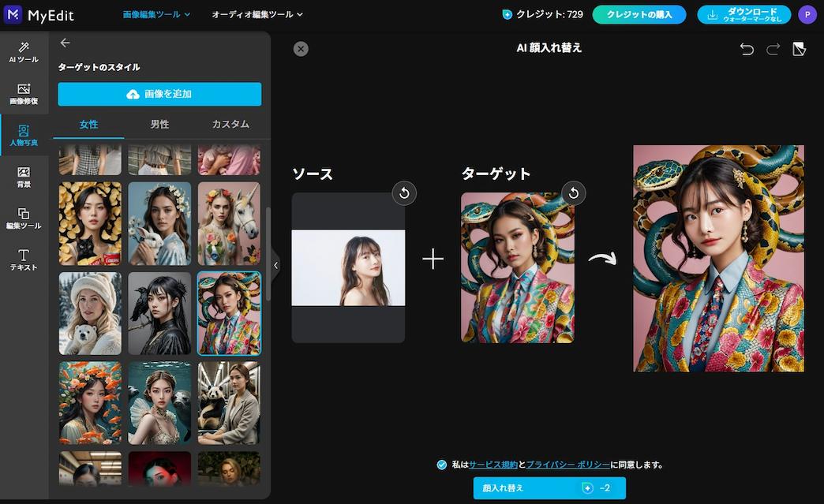
Task: Click the redo arrow icon
Action: (772, 49)
